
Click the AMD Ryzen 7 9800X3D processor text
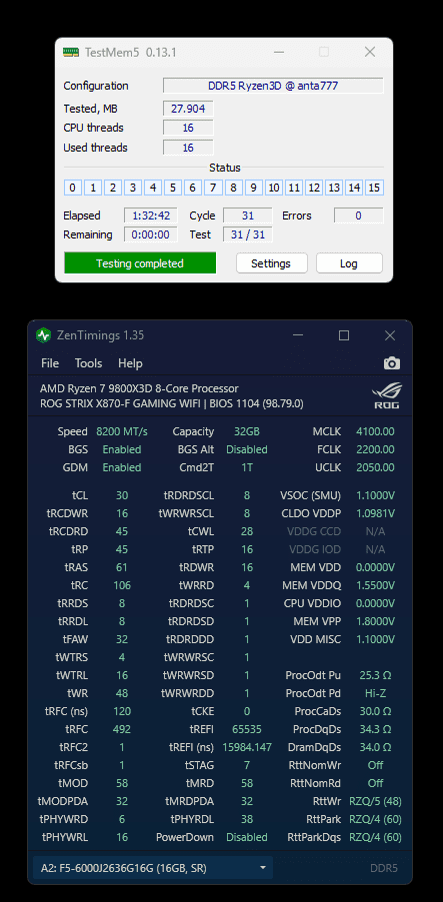139,388
